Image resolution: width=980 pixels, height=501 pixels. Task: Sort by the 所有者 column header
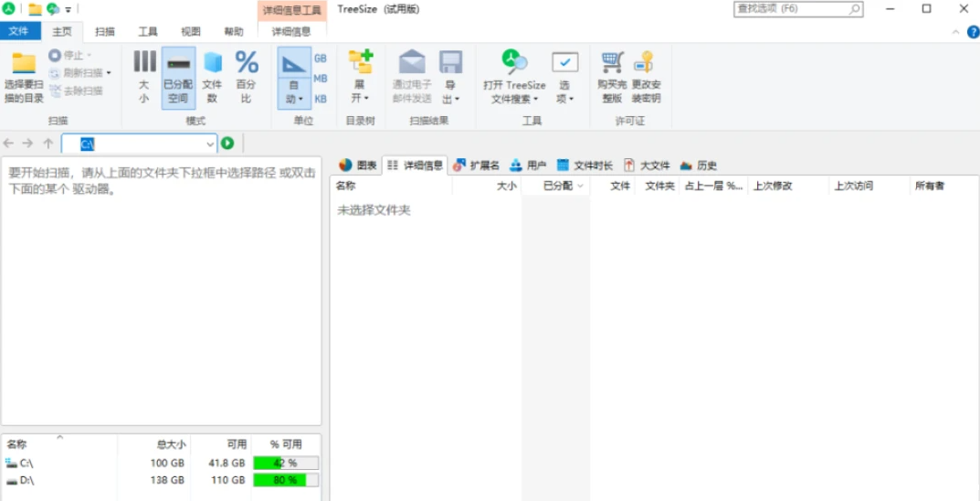pyautogui.click(x=944, y=186)
